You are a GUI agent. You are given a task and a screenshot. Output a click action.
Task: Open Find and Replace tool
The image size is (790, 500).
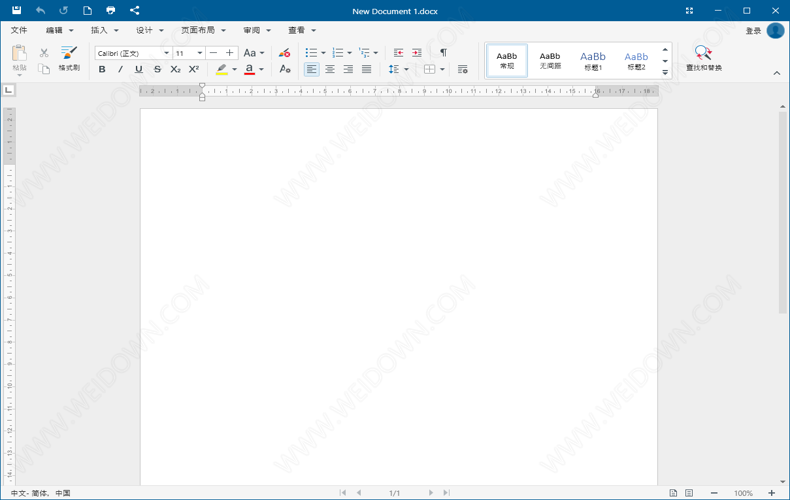[x=704, y=58]
